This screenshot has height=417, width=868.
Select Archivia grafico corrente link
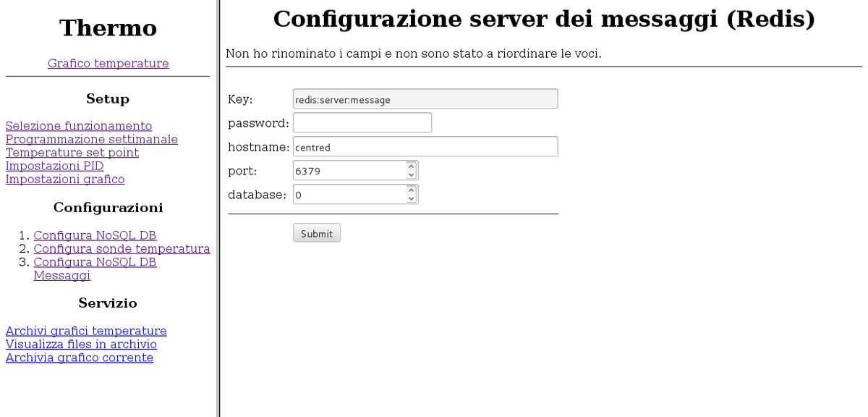tap(79, 358)
